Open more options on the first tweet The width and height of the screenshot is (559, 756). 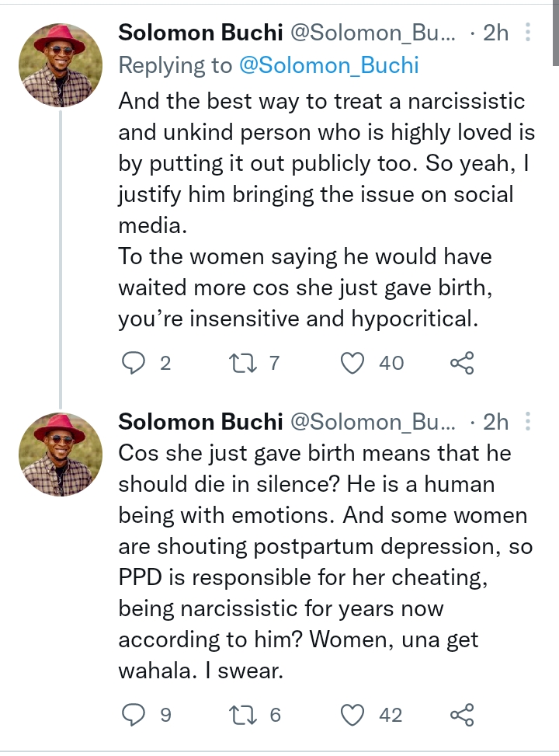pyautogui.click(x=528, y=33)
